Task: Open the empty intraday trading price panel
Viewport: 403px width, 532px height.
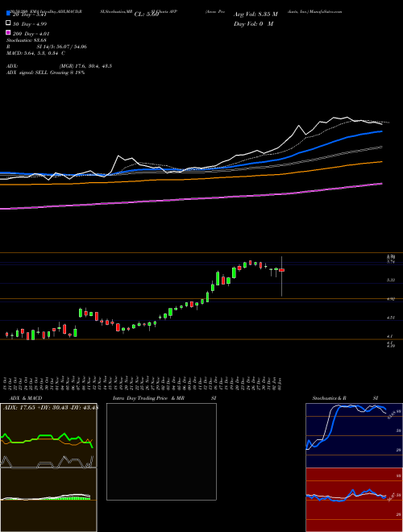Action: [x=161, y=451]
